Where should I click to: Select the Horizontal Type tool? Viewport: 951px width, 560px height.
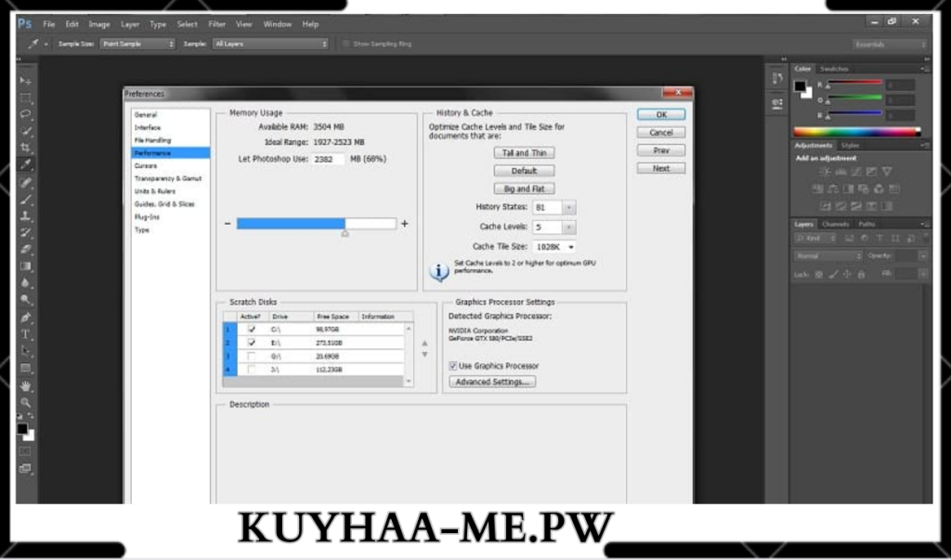coord(25,334)
